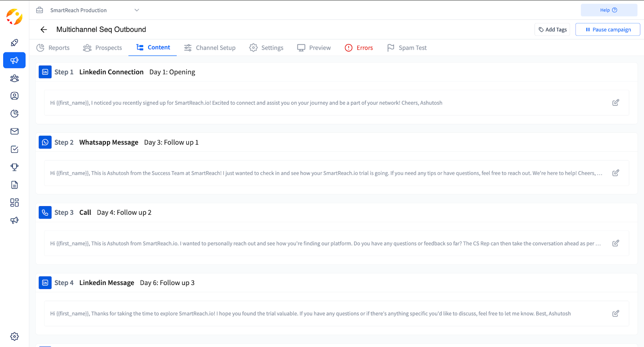Click the phone icon for Step 3
The width and height of the screenshot is (644, 347).
[45, 213]
